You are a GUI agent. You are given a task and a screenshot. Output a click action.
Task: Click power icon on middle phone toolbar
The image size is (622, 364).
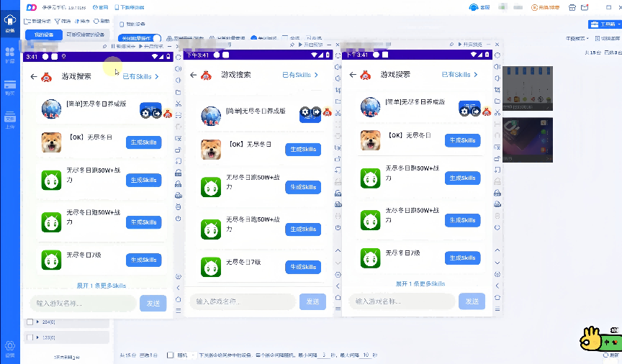(x=338, y=227)
